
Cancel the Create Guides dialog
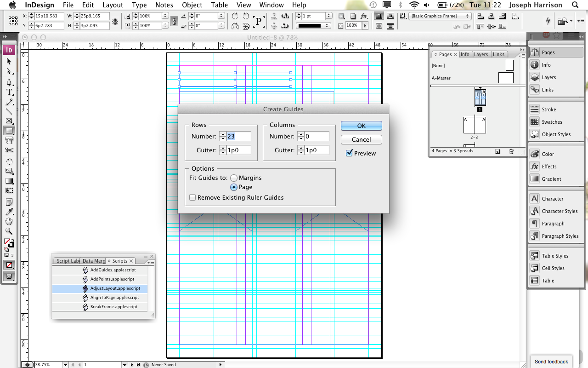[x=361, y=139]
